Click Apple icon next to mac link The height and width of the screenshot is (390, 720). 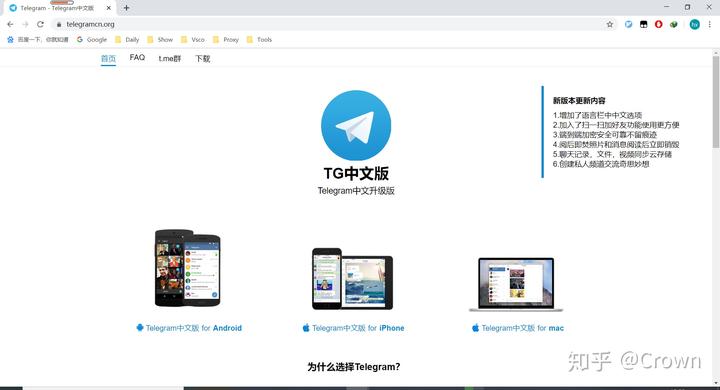[475, 328]
